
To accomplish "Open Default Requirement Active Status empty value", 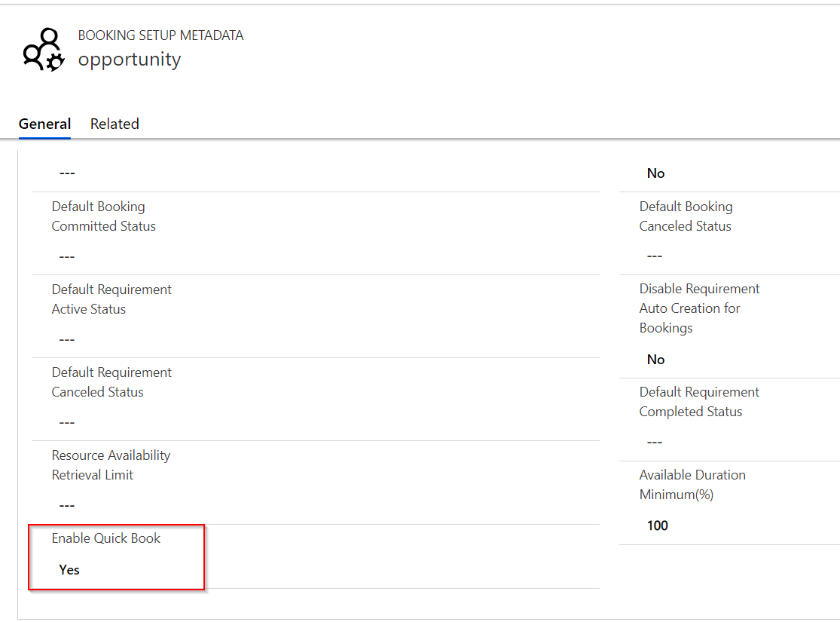I will [x=67, y=340].
